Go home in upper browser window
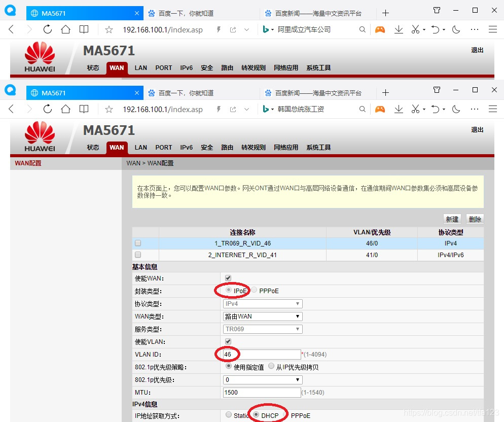Viewport: 504px width, 422px height. coord(65,29)
